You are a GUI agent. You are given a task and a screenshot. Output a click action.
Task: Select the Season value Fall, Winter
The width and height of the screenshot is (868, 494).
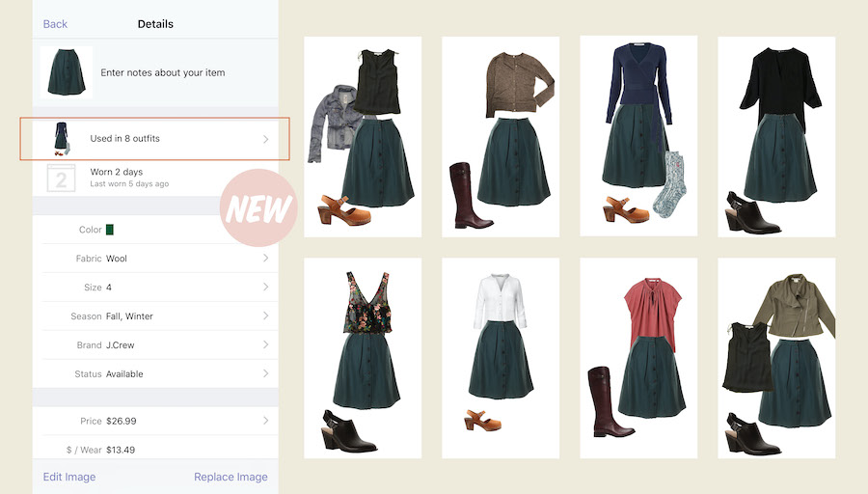tap(129, 316)
